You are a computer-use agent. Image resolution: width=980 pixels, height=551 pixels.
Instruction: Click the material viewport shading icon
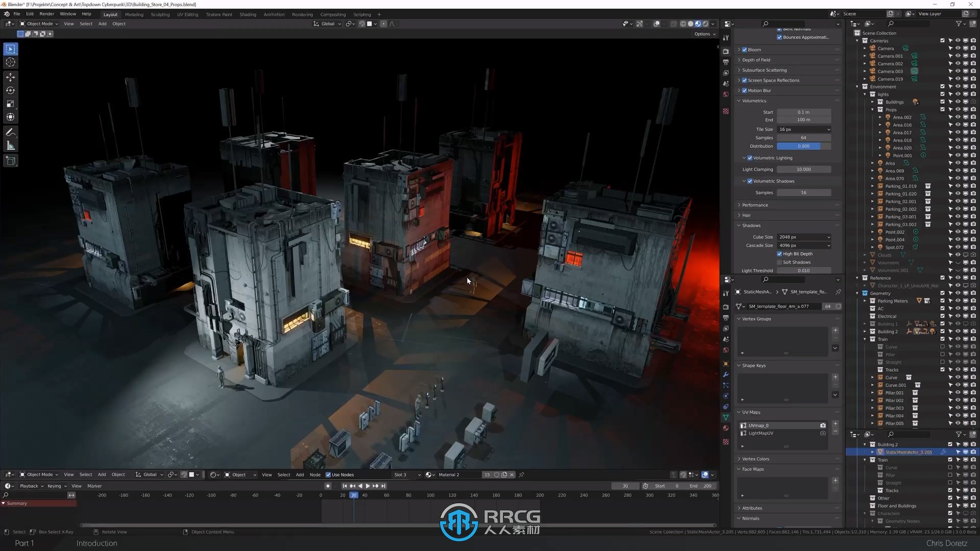pos(697,24)
